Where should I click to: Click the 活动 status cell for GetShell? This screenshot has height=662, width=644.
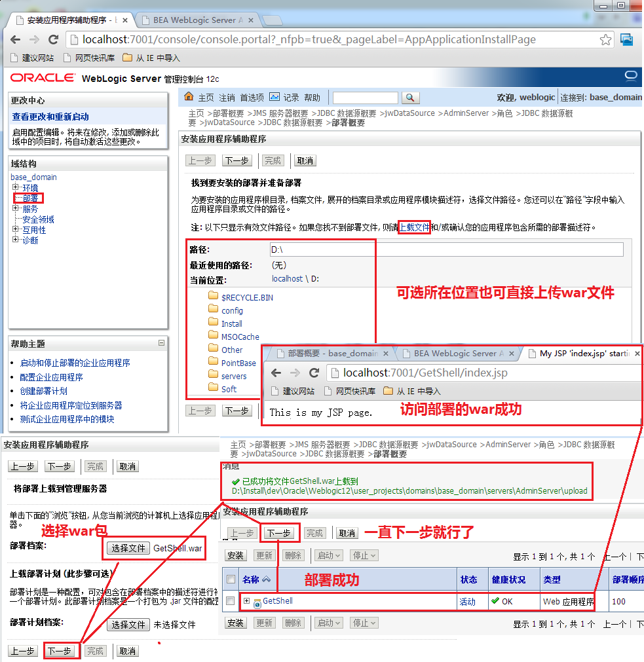click(468, 602)
